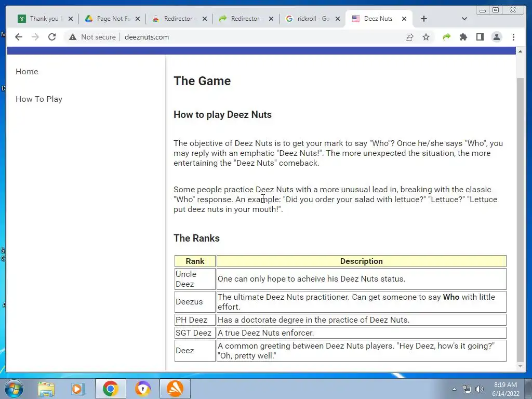Image resolution: width=532 pixels, height=399 pixels.
Task: Click the Rank column header
Action: (x=195, y=261)
